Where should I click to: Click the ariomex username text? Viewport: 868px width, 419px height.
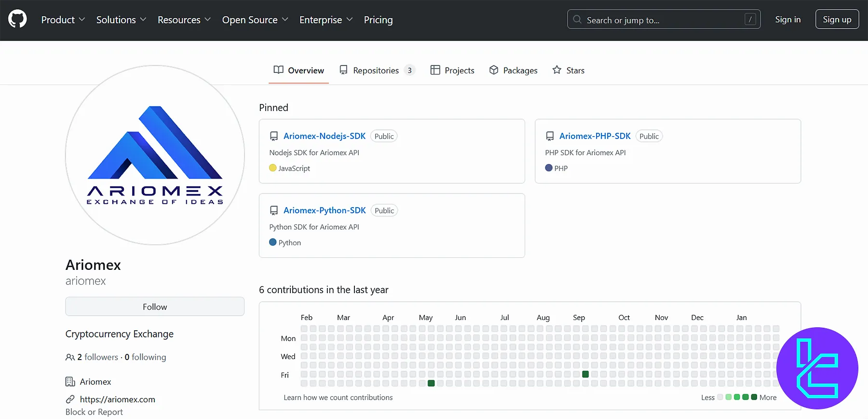[86, 281]
